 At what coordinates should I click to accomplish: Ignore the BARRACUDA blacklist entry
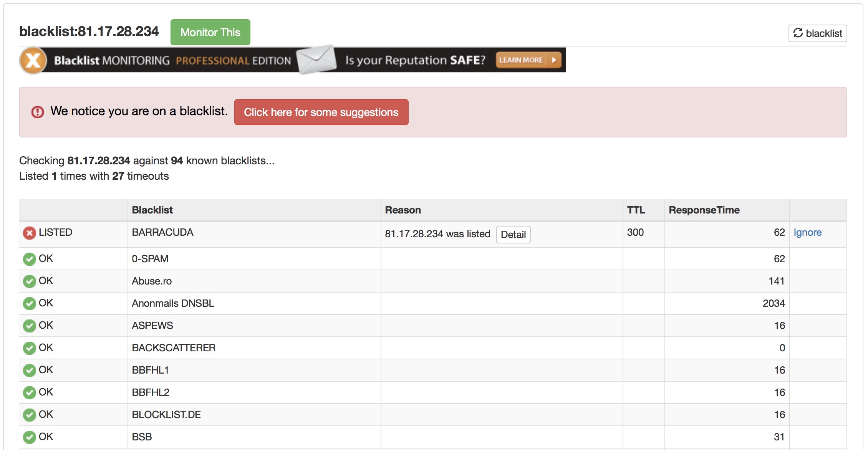[x=807, y=232]
